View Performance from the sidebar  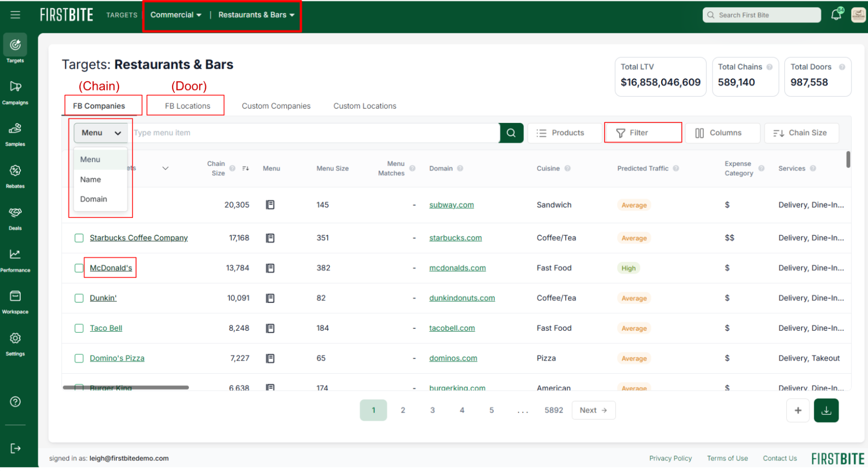tap(15, 260)
